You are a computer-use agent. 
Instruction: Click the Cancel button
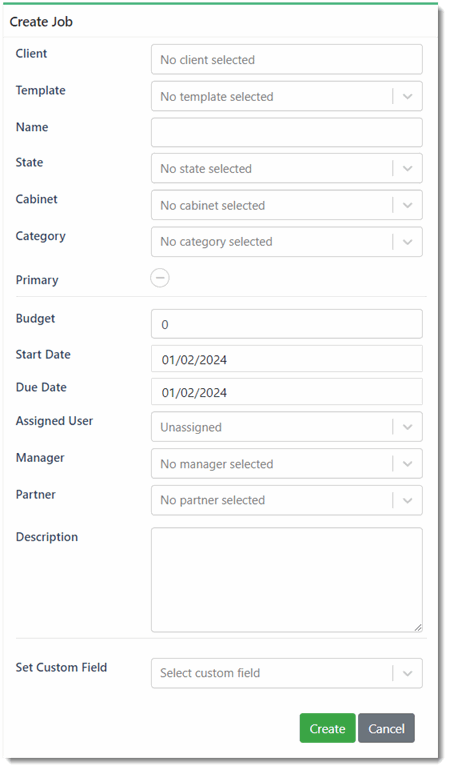pyautogui.click(x=386, y=728)
